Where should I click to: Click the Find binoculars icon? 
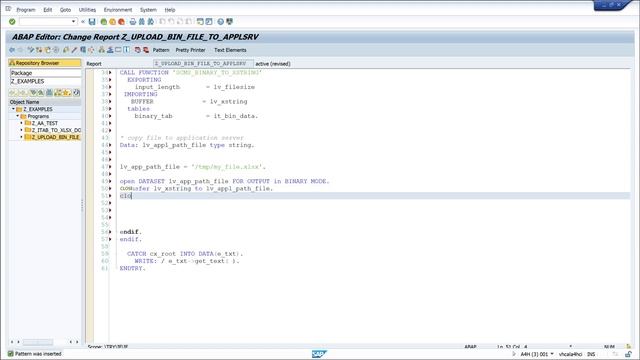[142, 22]
